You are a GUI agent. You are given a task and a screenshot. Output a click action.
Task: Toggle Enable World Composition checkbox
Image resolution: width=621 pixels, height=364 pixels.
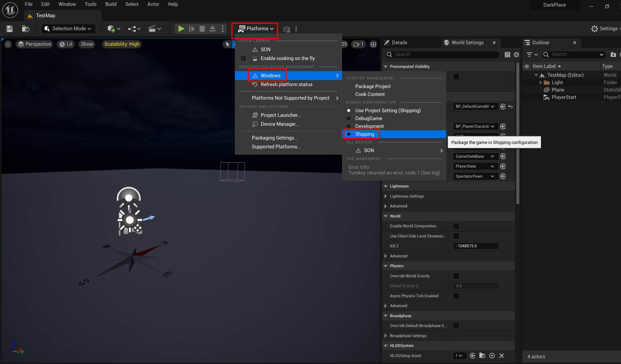pyautogui.click(x=456, y=226)
